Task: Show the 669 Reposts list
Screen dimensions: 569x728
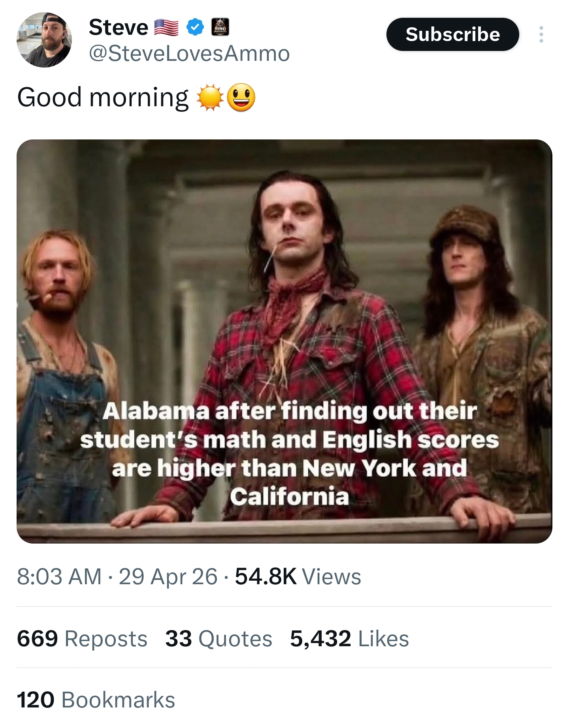Action: (x=82, y=639)
